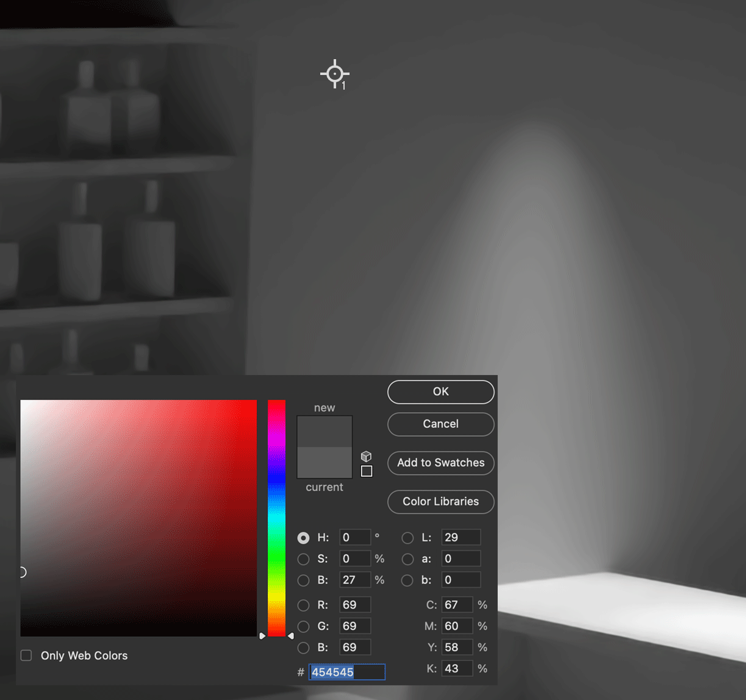Click the color sampler marker labeled 1
This screenshot has height=700, width=746.
334,74
